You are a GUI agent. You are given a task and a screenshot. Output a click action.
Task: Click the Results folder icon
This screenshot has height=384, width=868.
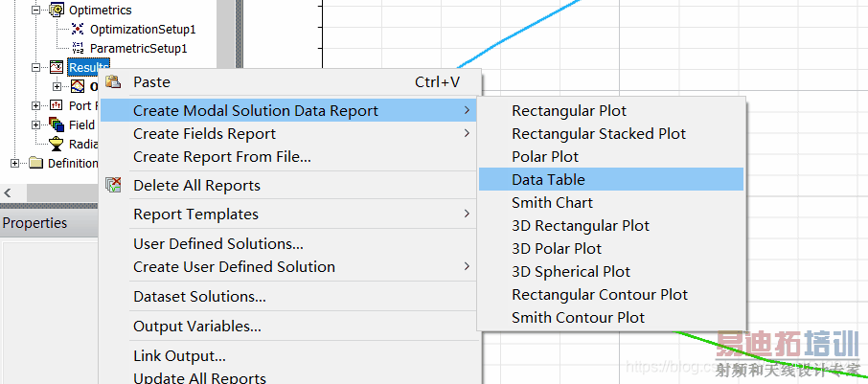click(x=56, y=68)
